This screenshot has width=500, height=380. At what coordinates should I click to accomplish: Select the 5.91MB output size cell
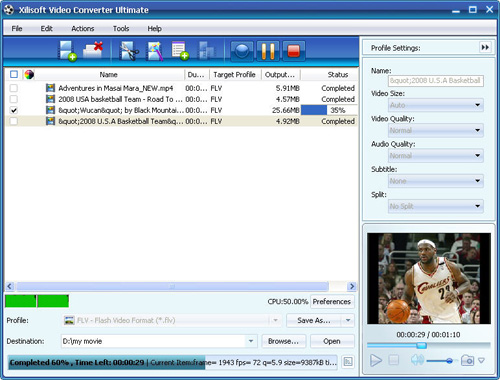coord(287,88)
